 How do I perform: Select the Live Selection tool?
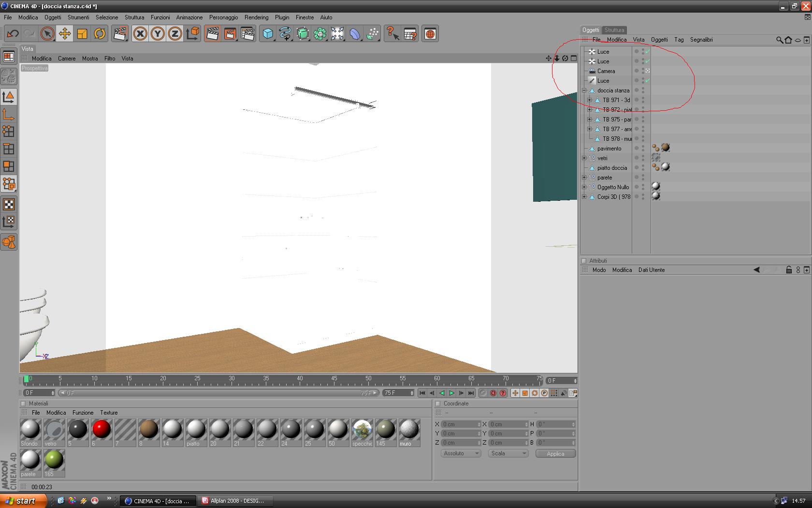coord(47,34)
